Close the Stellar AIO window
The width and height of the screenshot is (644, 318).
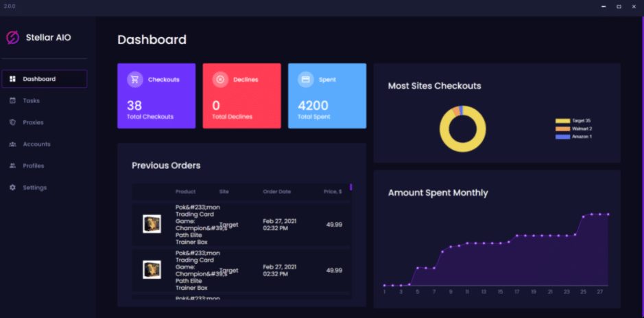(x=634, y=7)
